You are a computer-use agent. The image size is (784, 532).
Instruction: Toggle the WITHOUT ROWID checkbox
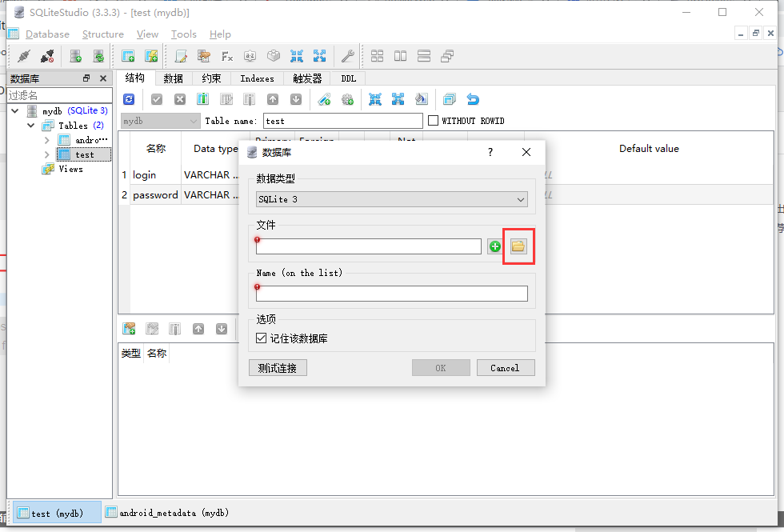[434, 121]
